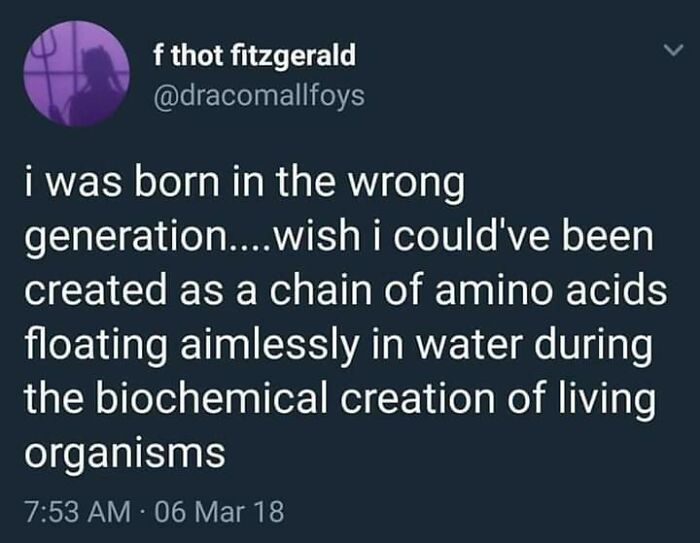Click the 06 Mar 18 date
This screenshot has height=543, width=700.
(222, 513)
